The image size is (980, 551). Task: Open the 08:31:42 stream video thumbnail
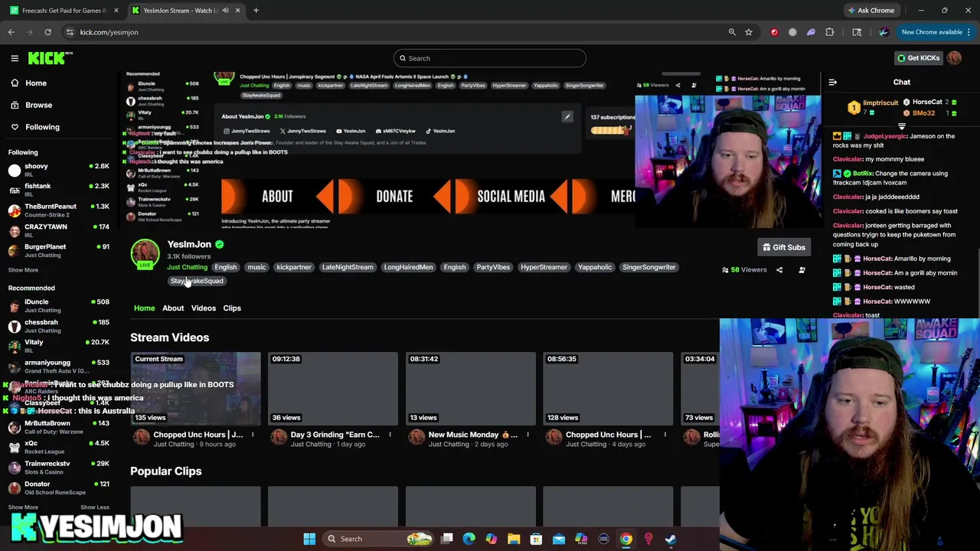click(471, 388)
